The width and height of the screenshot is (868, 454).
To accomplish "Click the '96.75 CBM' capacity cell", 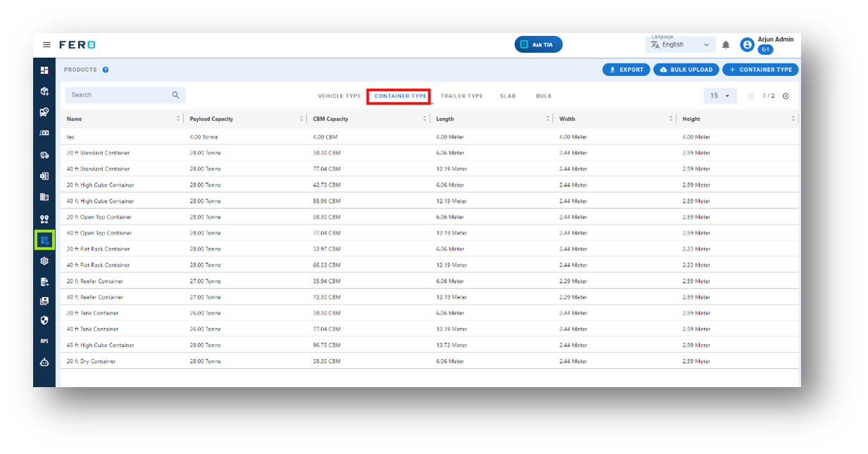I will (x=327, y=346).
